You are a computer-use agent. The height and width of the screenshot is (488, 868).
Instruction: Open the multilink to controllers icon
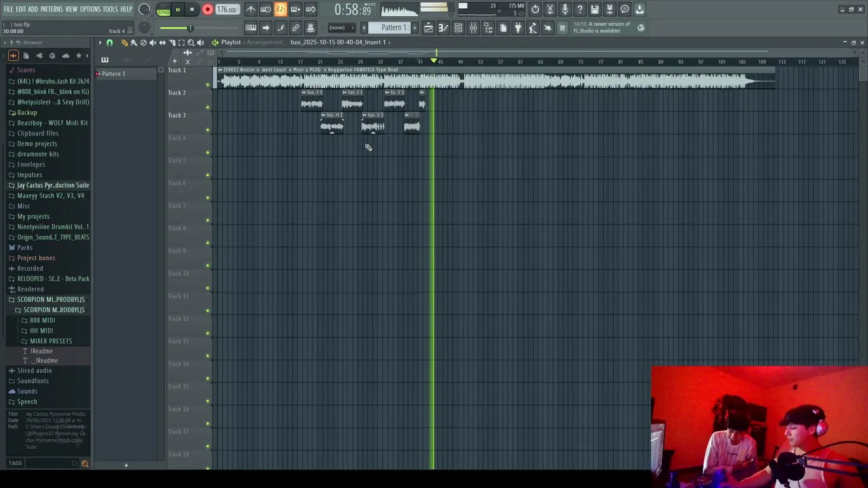point(311,28)
